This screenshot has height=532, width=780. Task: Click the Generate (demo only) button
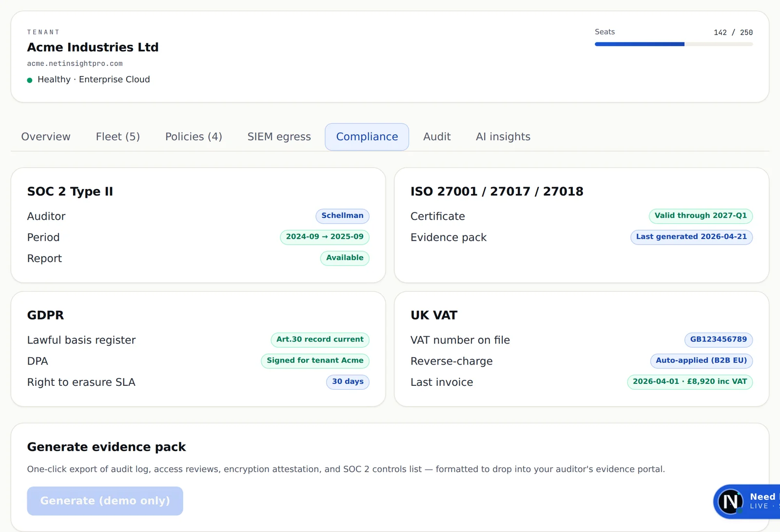click(105, 501)
